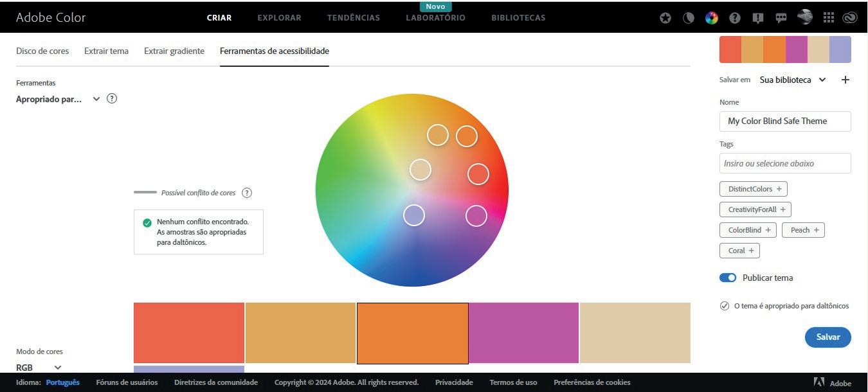868x392 pixels.
Task: Click the plus on the ColorBlind tag
Action: 768,230
